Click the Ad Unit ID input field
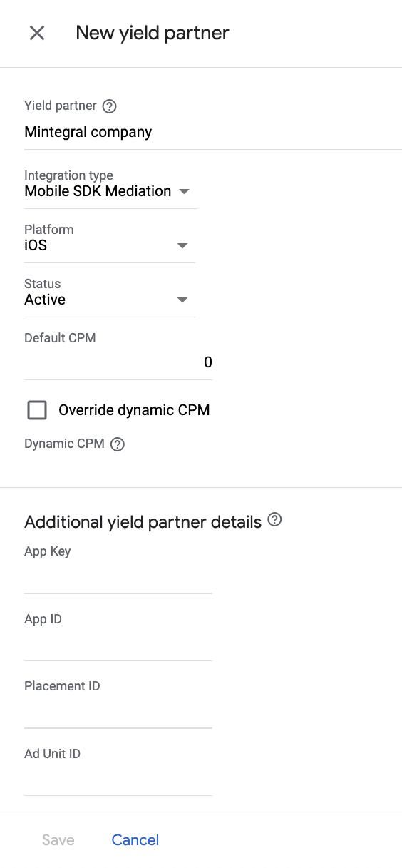 (118, 780)
